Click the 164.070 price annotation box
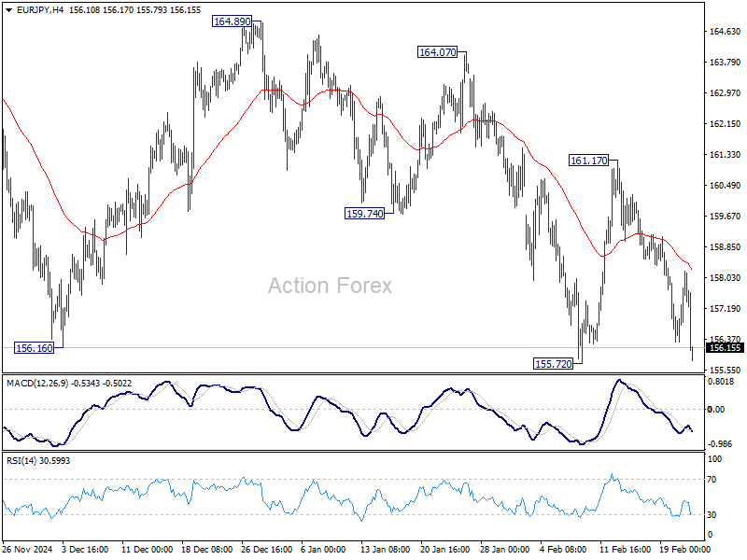The image size is (747, 560). [438, 53]
